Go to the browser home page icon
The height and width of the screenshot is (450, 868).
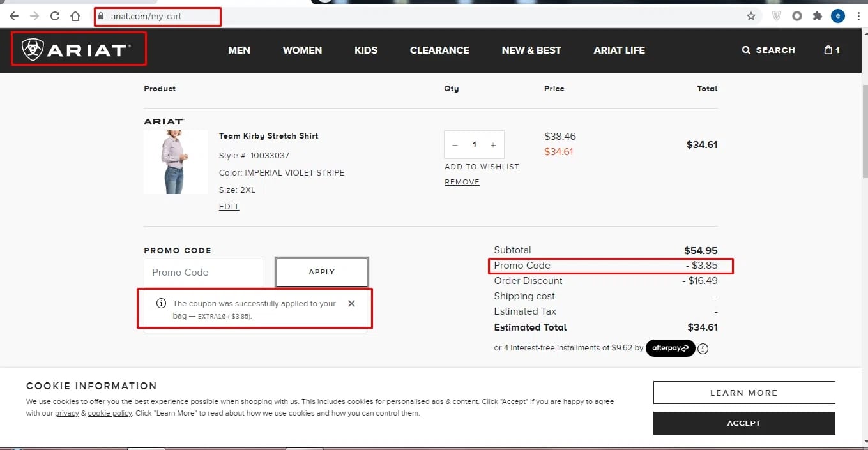(75, 16)
